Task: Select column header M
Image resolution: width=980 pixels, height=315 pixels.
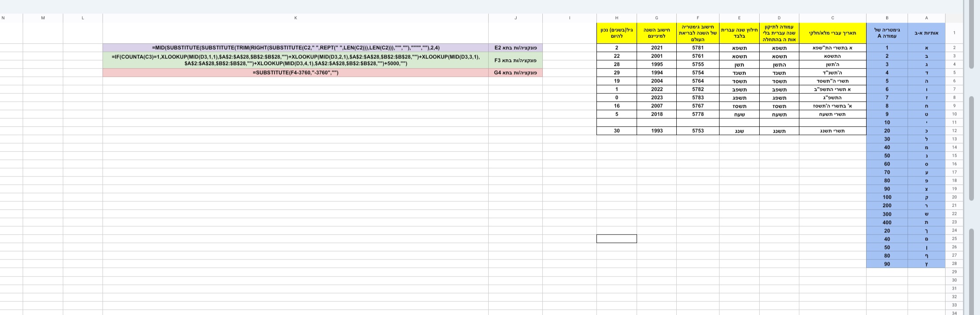Action: pos(43,18)
